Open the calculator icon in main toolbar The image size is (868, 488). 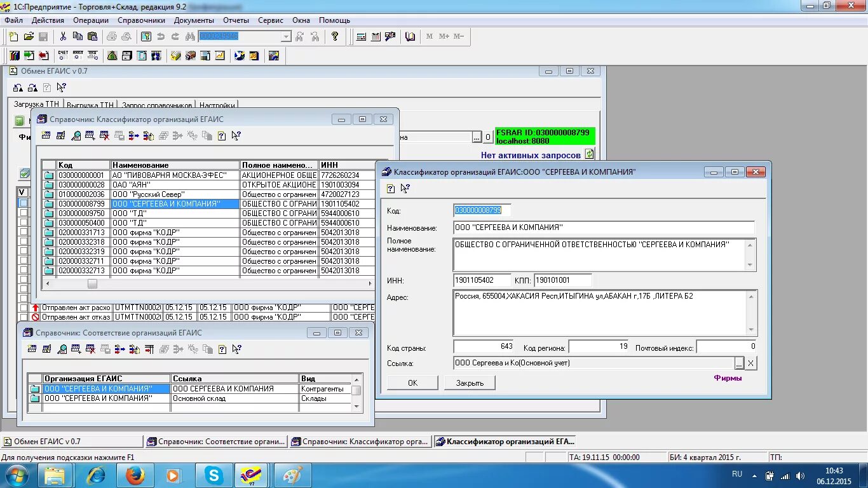pyautogui.click(x=361, y=37)
